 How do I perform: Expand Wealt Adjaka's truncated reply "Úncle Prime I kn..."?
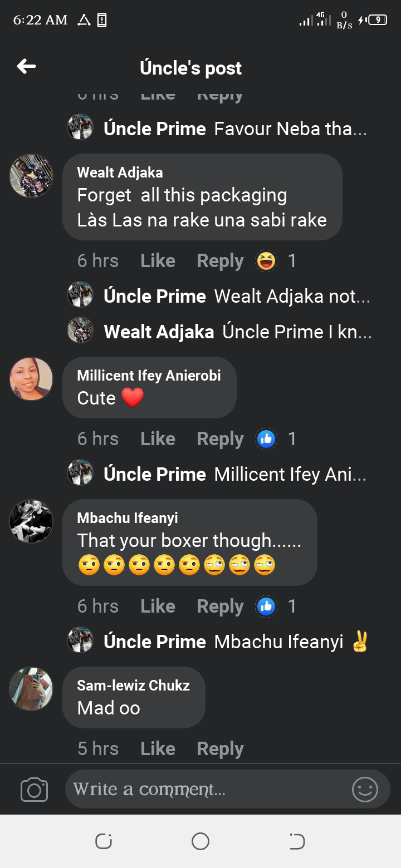pos(296,332)
